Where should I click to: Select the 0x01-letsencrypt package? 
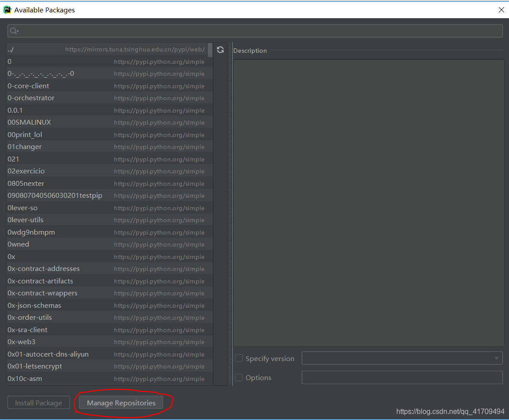pyautogui.click(x=110, y=366)
